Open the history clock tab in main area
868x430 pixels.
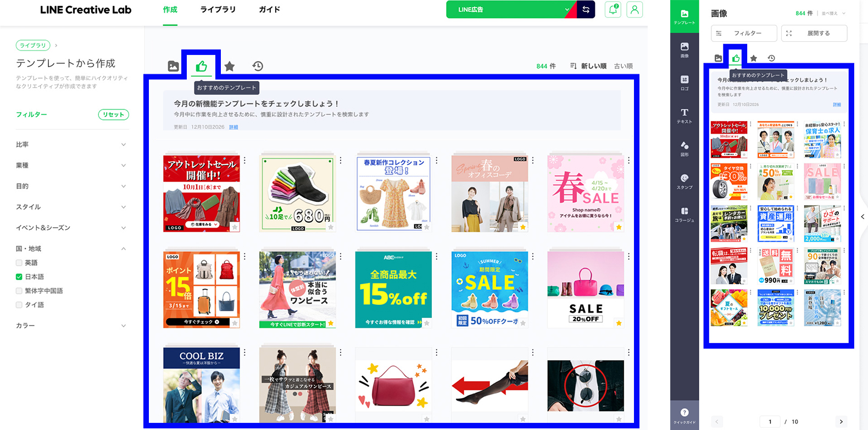click(x=258, y=67)
